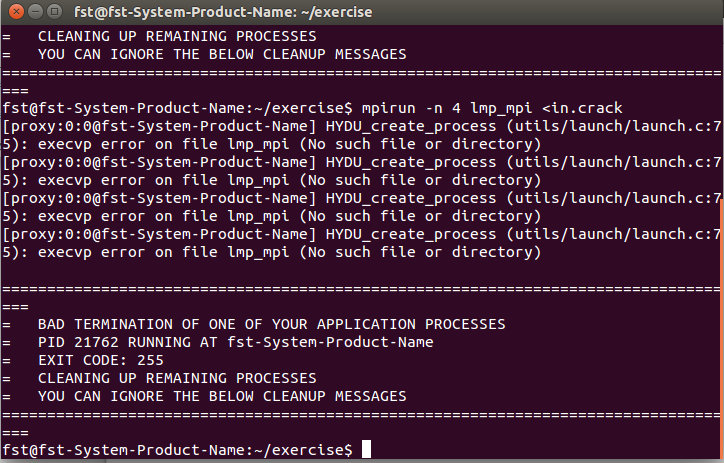Click the block cursor at the last prompt
The height and width of the screenshot is (463, 724).
[366, 450]
